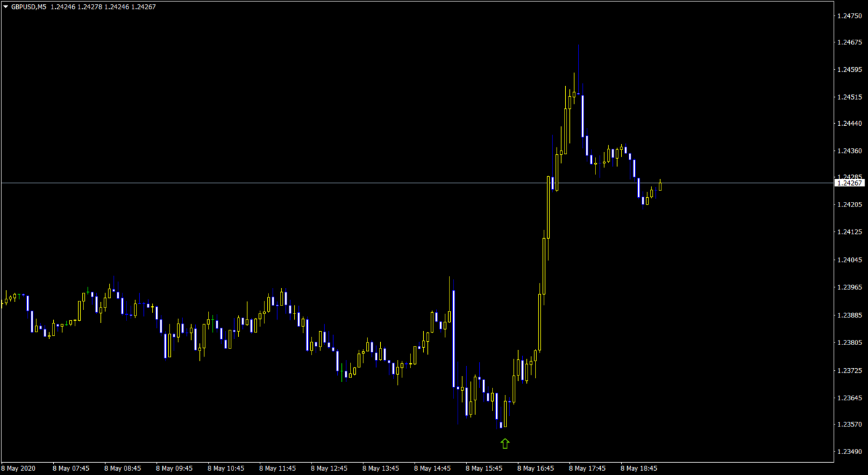Click the GBPUSD,M5 symbol label

tap(28, 7)
